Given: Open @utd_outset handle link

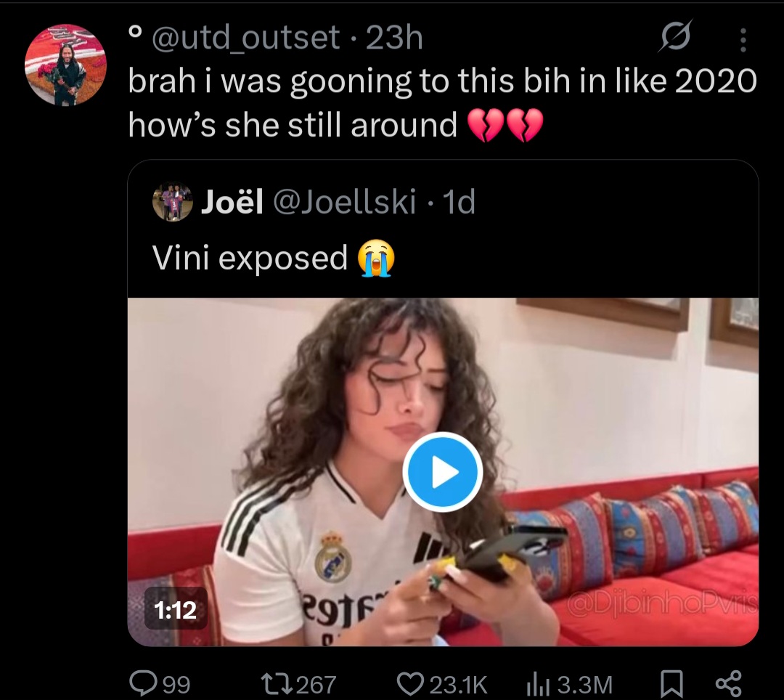Looking at the screenshot, I should pyautogui.click(x=245, y=38).
